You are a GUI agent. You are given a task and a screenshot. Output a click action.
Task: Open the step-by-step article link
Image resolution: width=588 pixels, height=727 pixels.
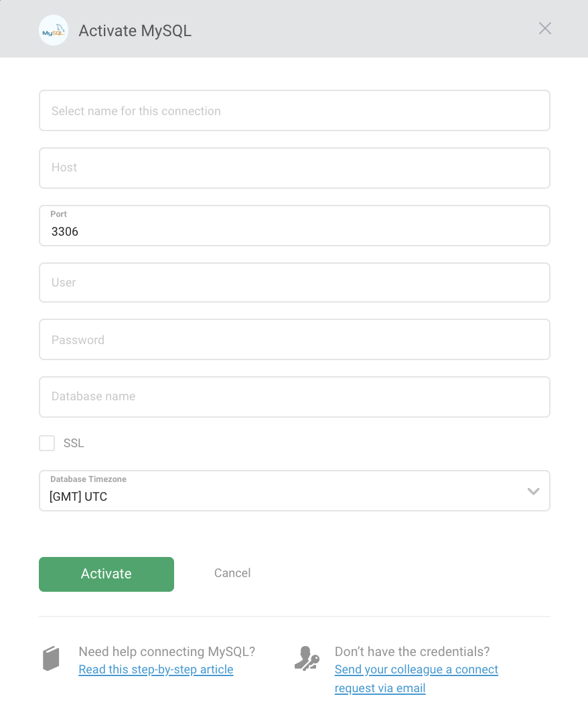point(156,669)
